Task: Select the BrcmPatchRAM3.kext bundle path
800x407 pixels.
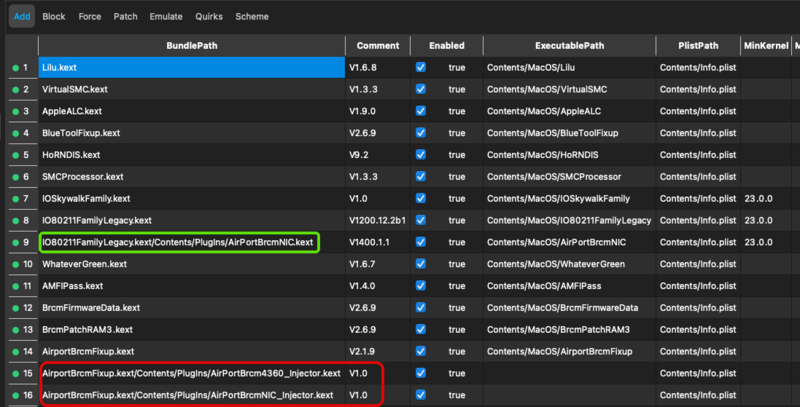Action: click(x=192, y=329)
